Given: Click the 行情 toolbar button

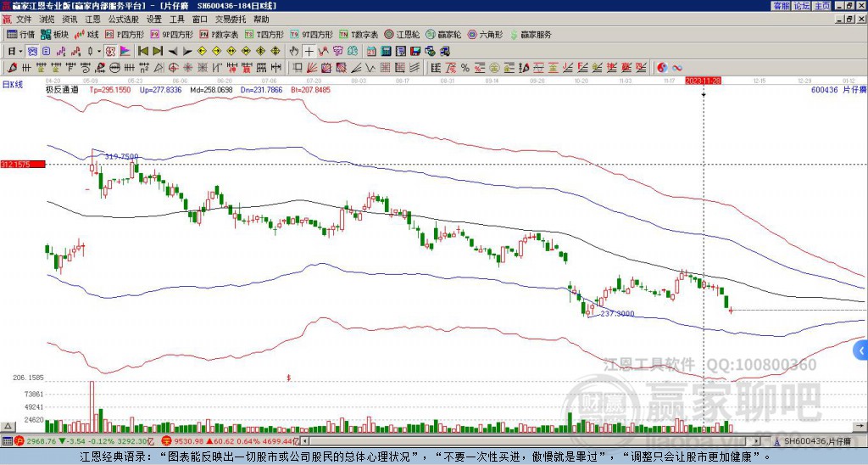Looking at the screenshot, I should click(21, 34).
